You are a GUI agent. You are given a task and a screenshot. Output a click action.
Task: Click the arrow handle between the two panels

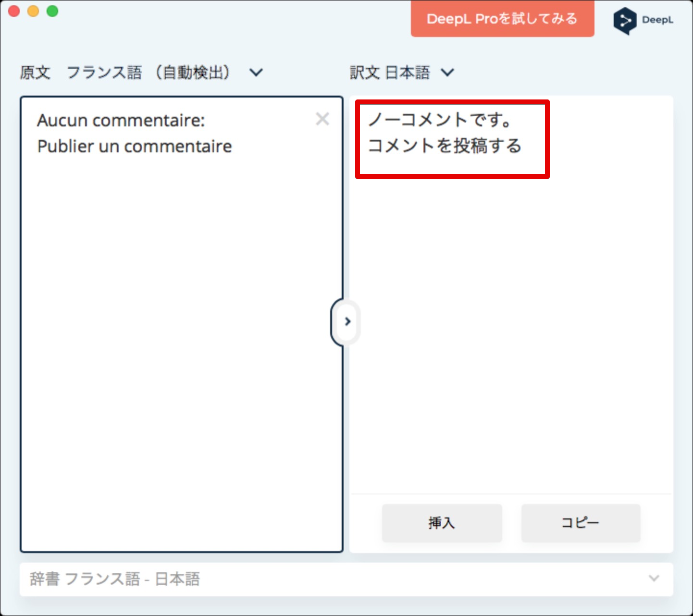347,321
